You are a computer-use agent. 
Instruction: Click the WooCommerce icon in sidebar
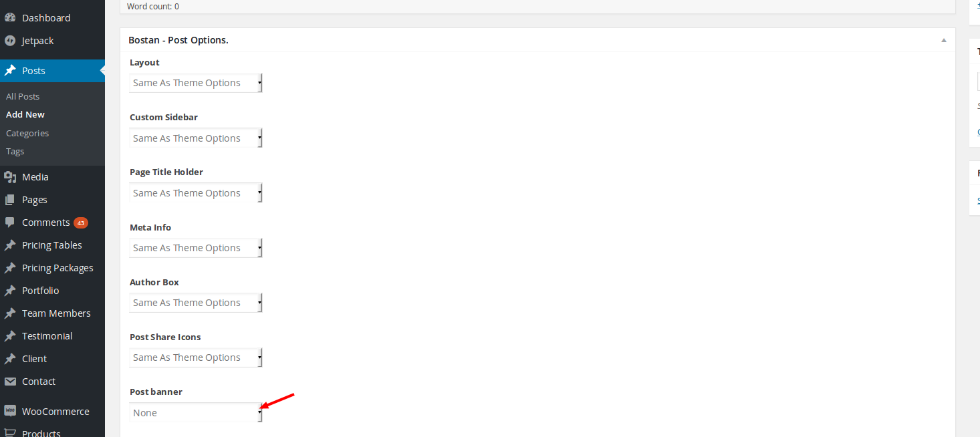10,412
